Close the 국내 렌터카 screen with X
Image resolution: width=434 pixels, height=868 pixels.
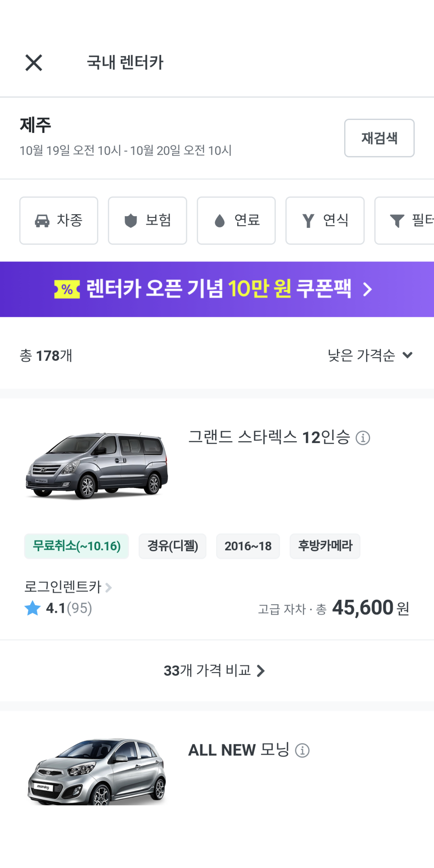[x=34, y=63]
